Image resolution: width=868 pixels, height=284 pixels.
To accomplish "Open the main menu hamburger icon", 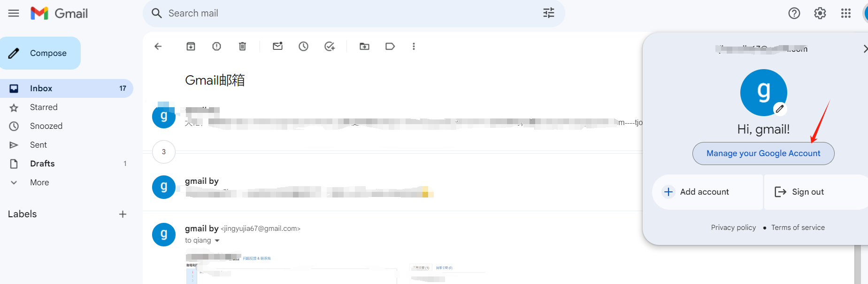I will click(14, 13).
